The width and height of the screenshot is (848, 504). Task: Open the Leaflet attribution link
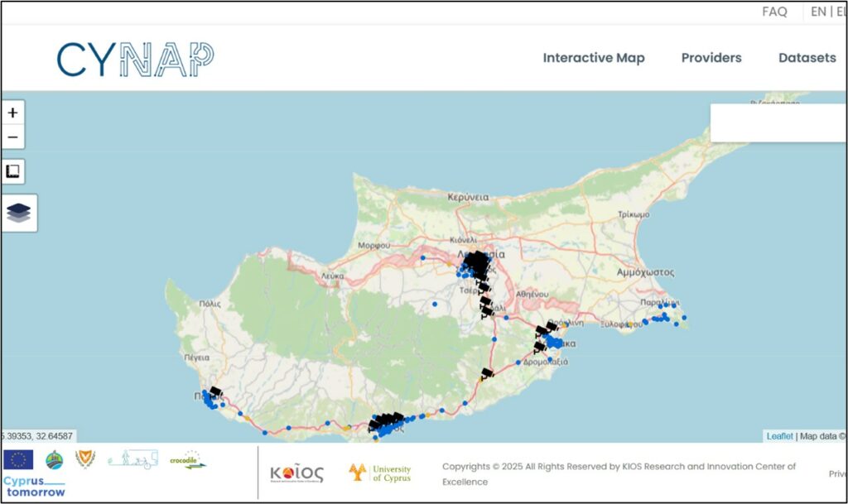[779, 436]
